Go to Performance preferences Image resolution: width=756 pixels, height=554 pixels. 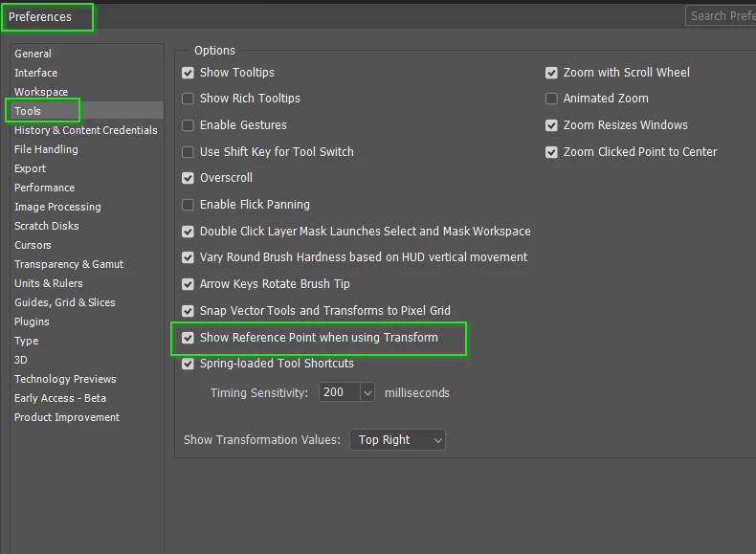click(44, 188)
